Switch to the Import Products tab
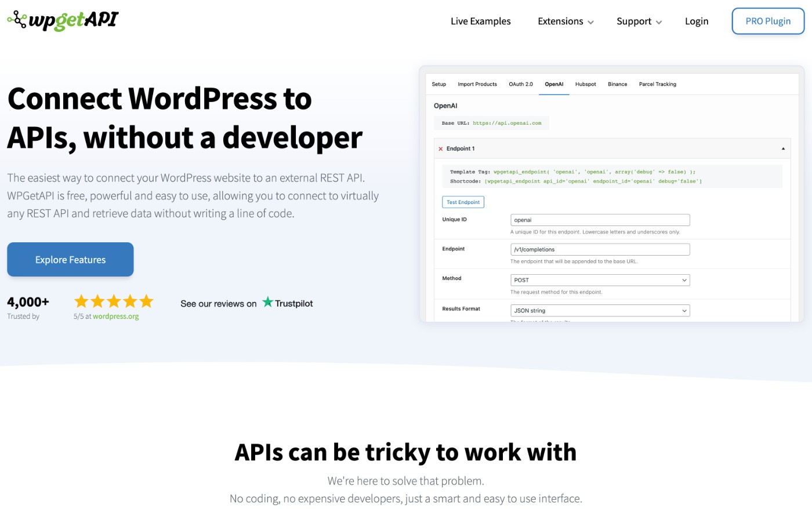The height and width of the screenshot is (509, 812). [477, 84]
